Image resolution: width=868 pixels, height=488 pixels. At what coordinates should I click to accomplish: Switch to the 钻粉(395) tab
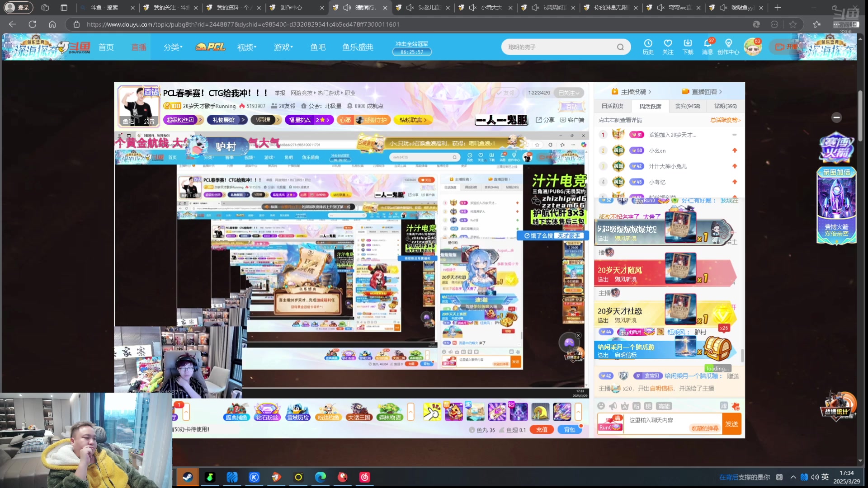coord(725,106)
